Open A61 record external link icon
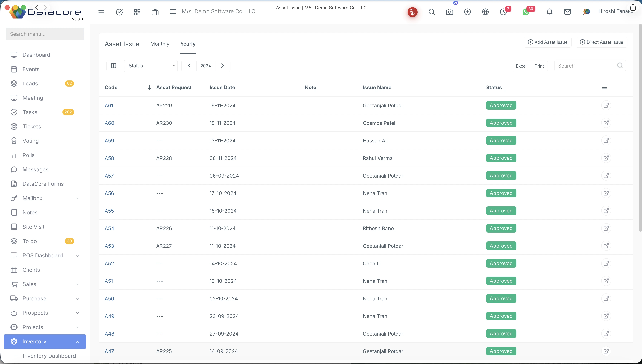The image size is (642, 364). (x=606, y=106)
